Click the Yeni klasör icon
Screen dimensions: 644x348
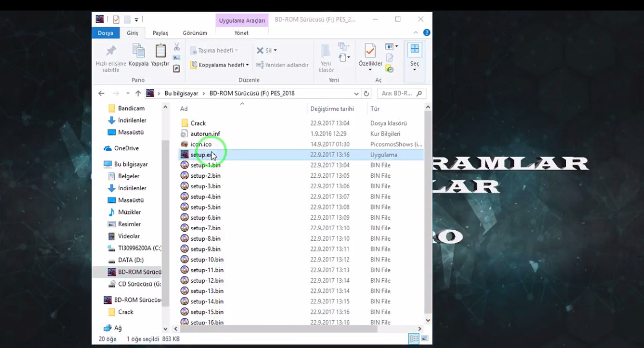[326, 51]
